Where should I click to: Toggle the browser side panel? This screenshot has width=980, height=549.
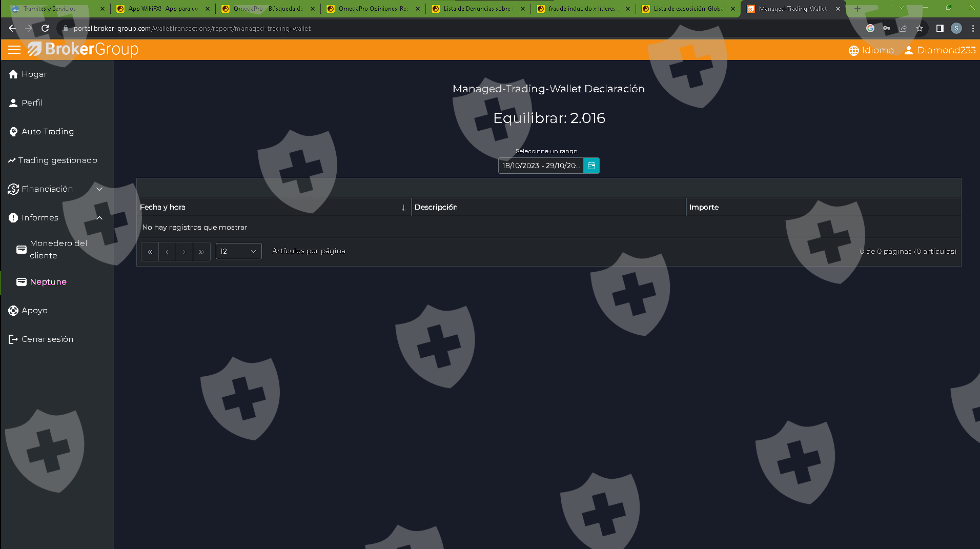click(x=940, y=29)
